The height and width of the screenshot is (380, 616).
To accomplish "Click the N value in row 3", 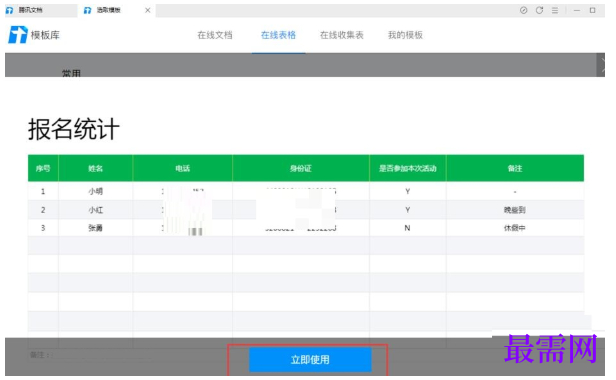I will [408, 228].
